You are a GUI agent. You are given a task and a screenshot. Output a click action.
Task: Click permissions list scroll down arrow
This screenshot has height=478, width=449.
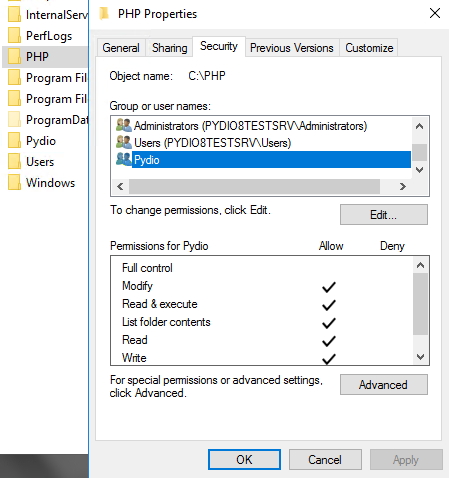tap(420, 357)
